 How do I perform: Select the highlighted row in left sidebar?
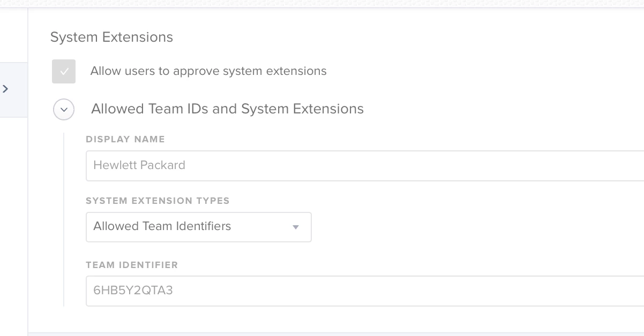tap(13, 89)
